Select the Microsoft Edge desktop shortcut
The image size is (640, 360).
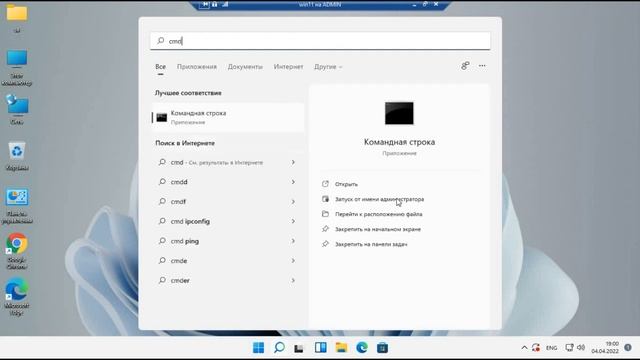click(x=17, y=297)
